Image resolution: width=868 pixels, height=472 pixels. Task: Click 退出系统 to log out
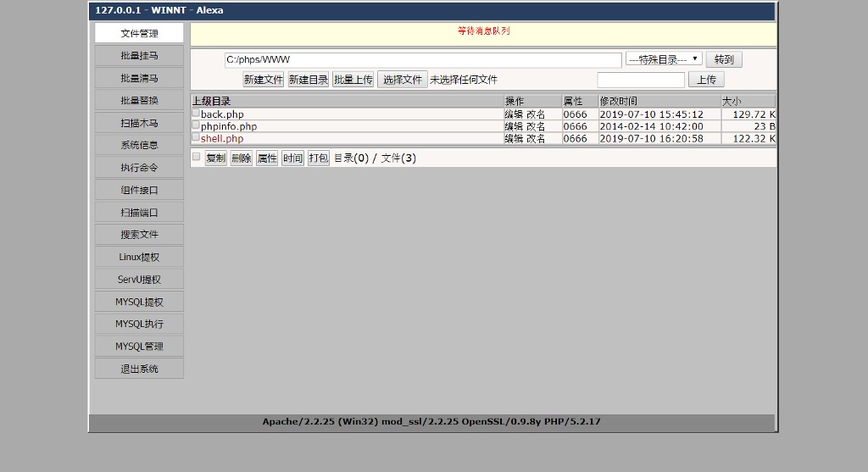(139, 369)
